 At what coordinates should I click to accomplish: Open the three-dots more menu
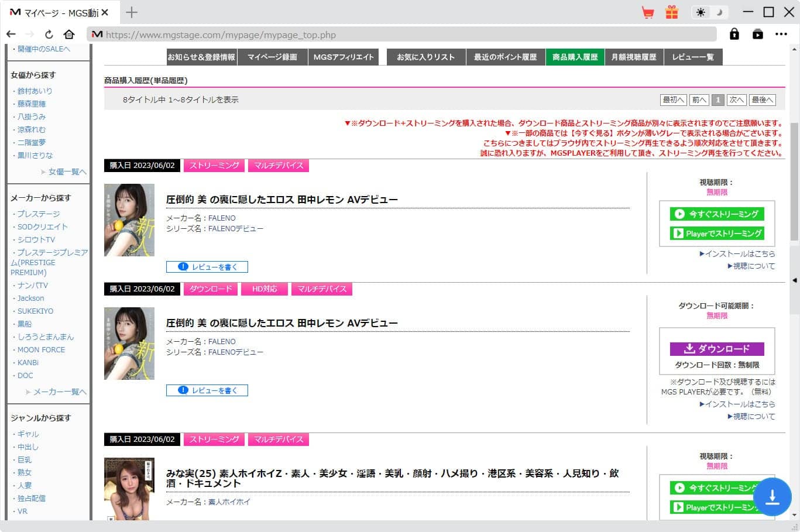[781, 35]
